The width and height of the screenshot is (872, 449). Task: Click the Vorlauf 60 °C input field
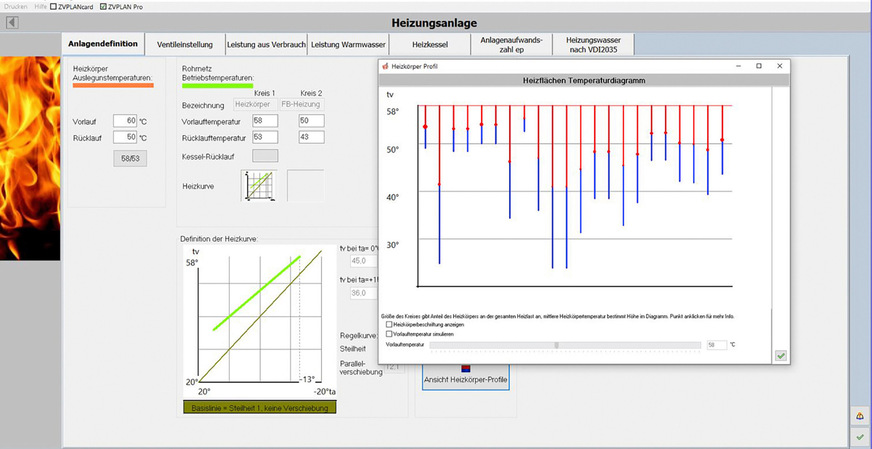coord(125,121)
